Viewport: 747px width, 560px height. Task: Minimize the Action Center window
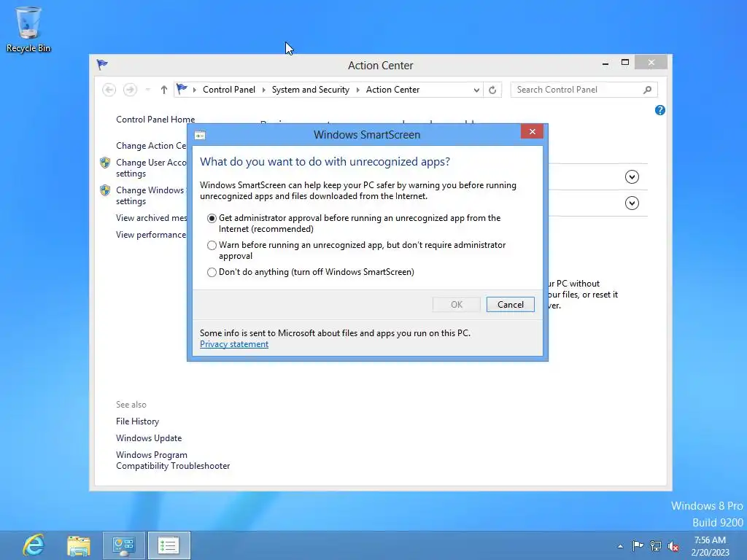(x=605, y=63)
